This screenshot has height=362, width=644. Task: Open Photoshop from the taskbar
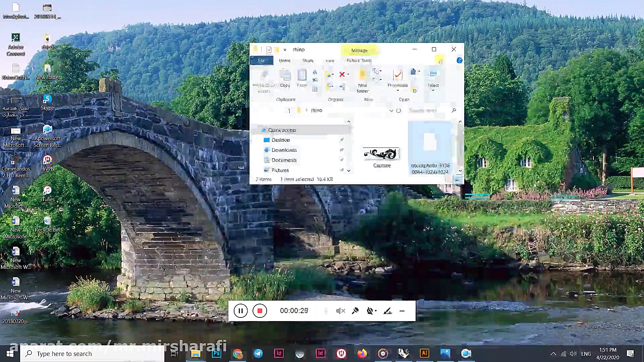(216, 353)
